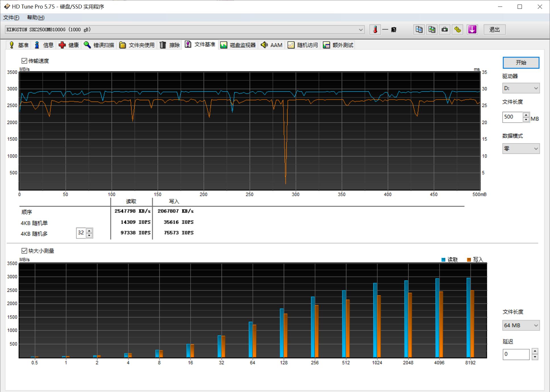Open the 文件(F) menu
Image resolution: width=550 pixels, height=392 pixels.
point(11,18)
